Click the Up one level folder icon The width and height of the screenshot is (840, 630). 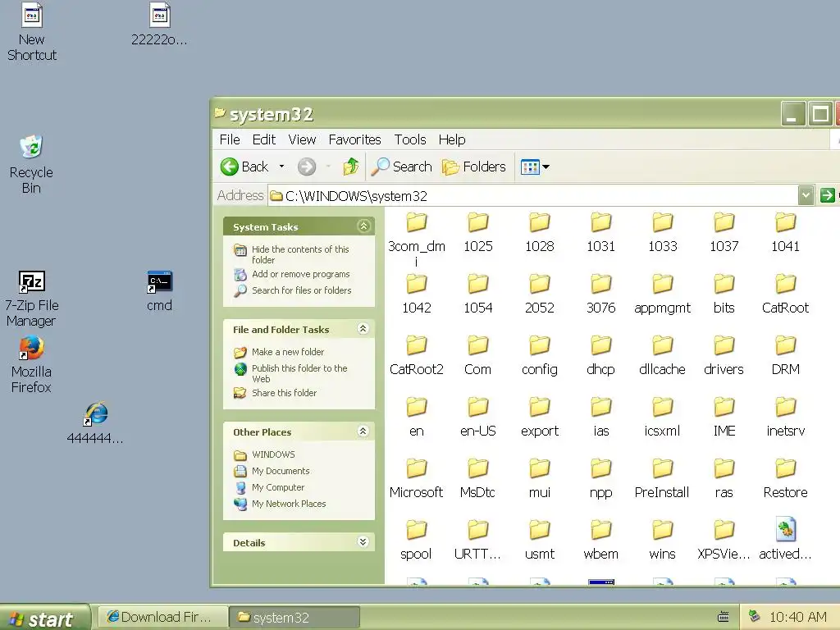pos(351,167)
